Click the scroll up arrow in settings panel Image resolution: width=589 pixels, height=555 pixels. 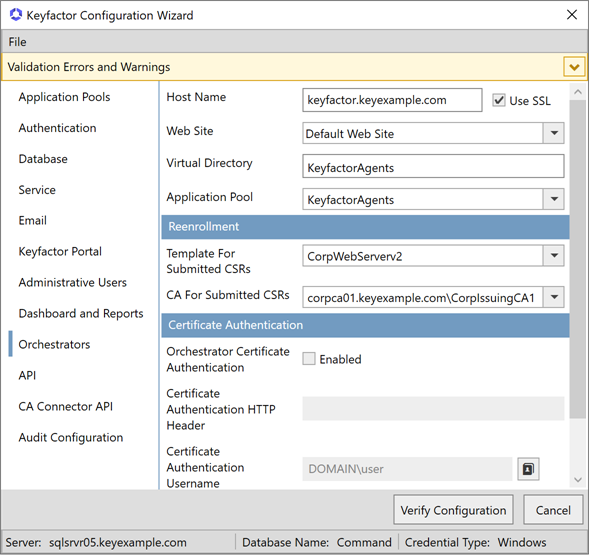click(578, 92)
